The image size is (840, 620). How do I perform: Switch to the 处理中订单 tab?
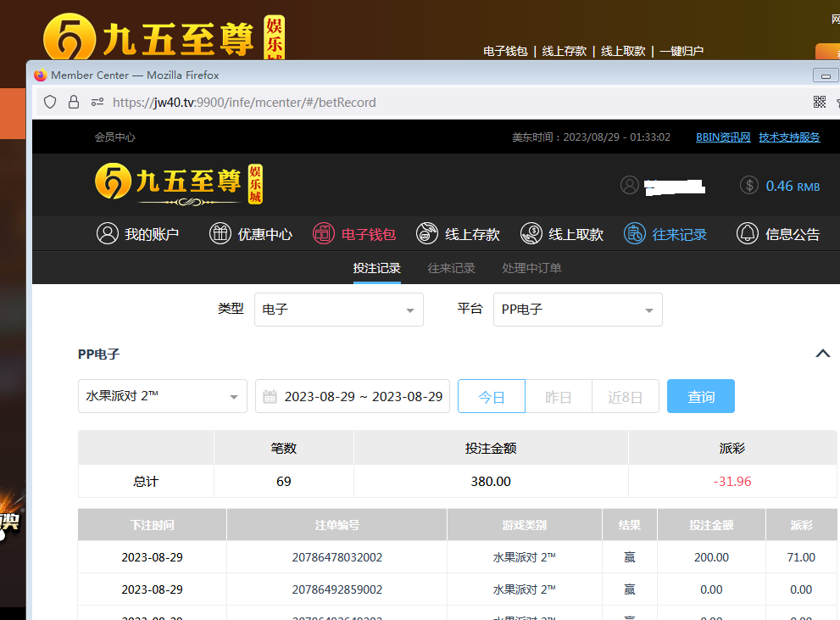coord(531,268)
